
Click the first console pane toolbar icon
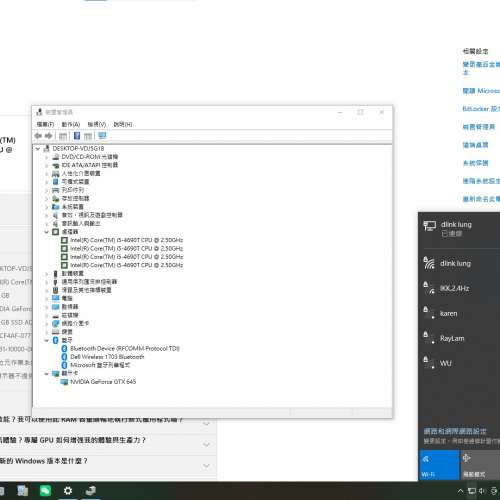[63, 136]
